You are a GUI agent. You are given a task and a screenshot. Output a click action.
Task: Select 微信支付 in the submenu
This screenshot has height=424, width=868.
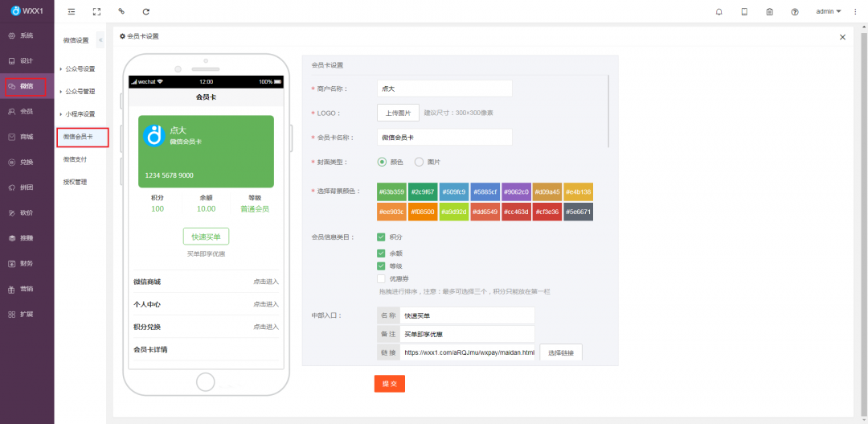(x=75, y=159)
